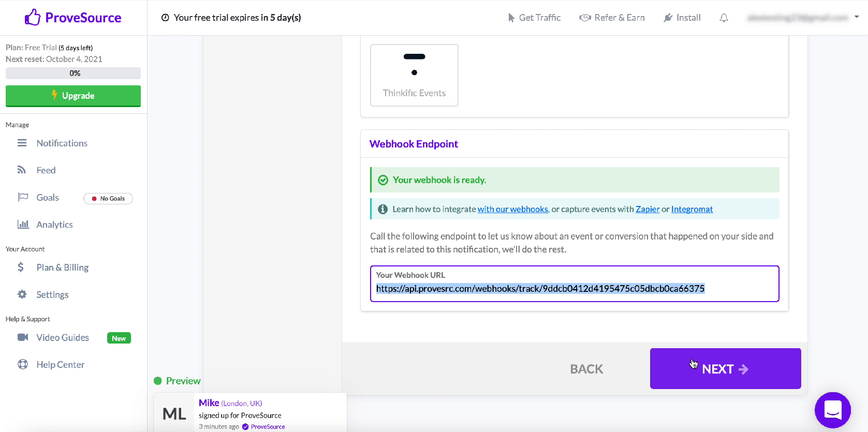
Task: Click the BACK button
Action: (x=586, y=369)
